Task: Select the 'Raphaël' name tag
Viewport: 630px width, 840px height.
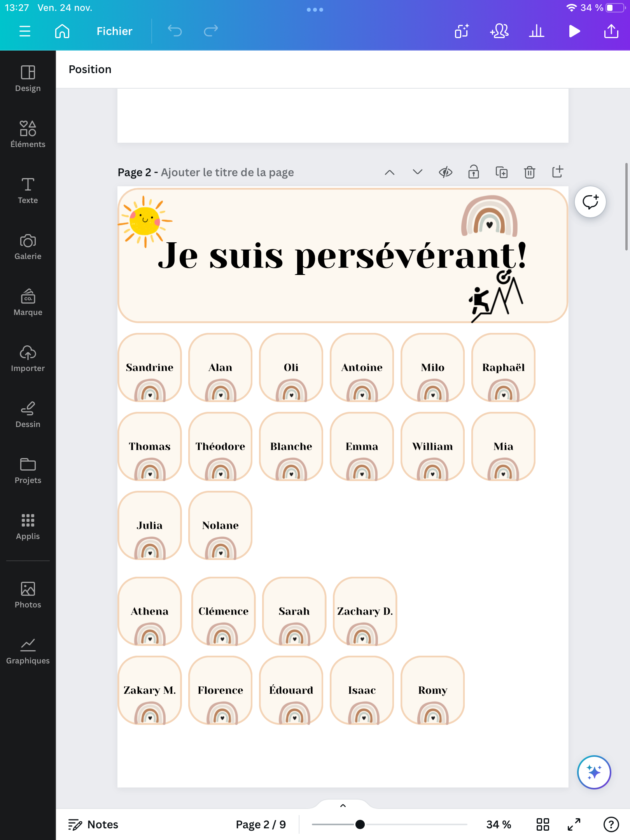Action: (504, 367)
